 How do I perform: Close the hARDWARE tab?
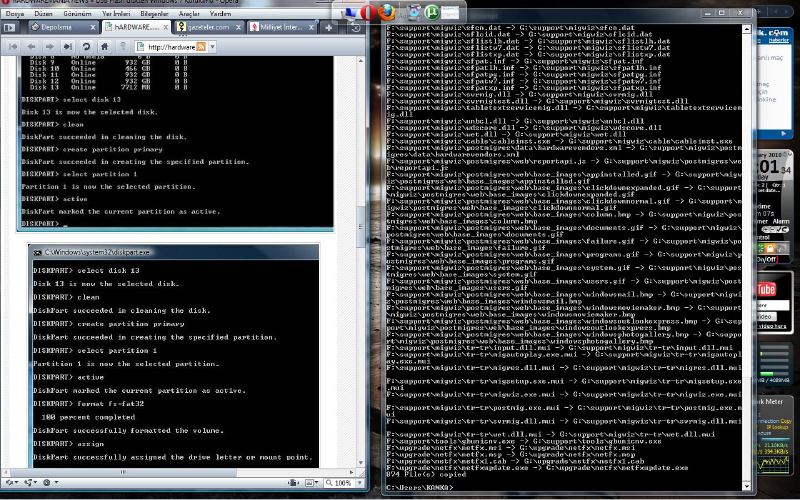pos(166,27)
